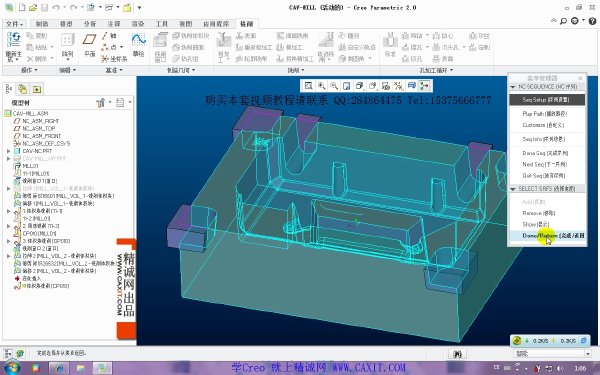Expand the CAV-MILL_WP.PRT tree node

[8, 158]
